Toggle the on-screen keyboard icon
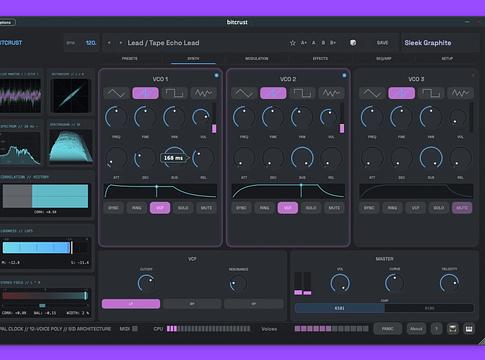Screen dimensions: 485x360 469,329
